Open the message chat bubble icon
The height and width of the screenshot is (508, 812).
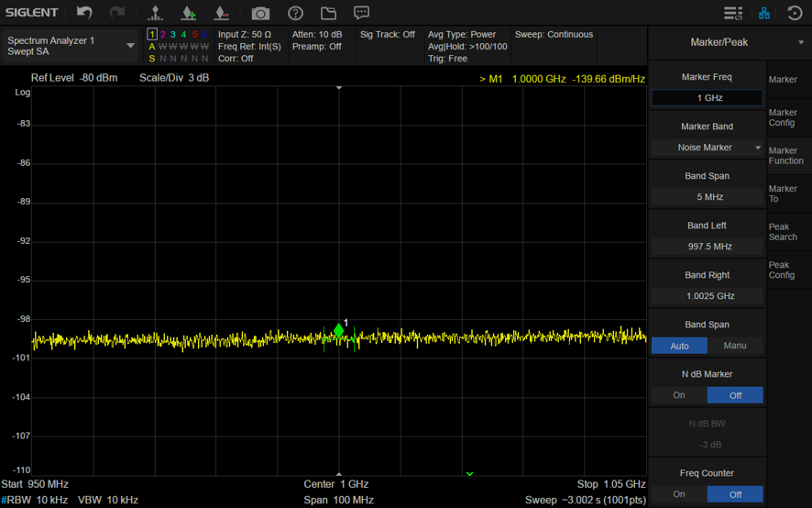[361, 13]
